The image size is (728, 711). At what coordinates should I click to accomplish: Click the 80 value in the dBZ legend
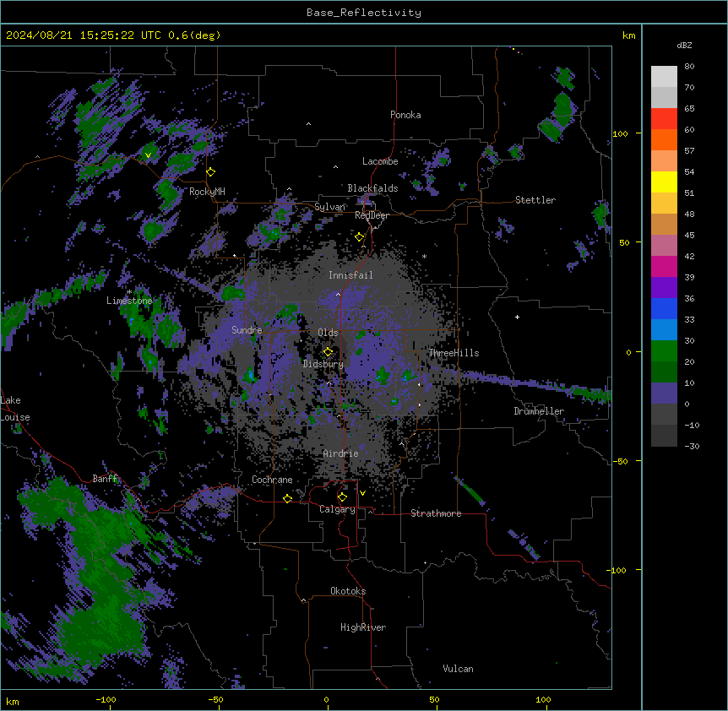pos(689,67)
